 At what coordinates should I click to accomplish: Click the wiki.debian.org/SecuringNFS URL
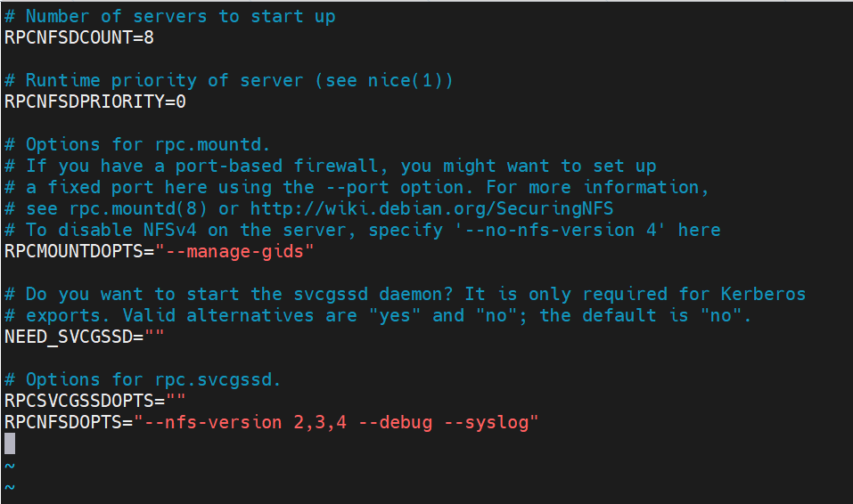point(432,208)
